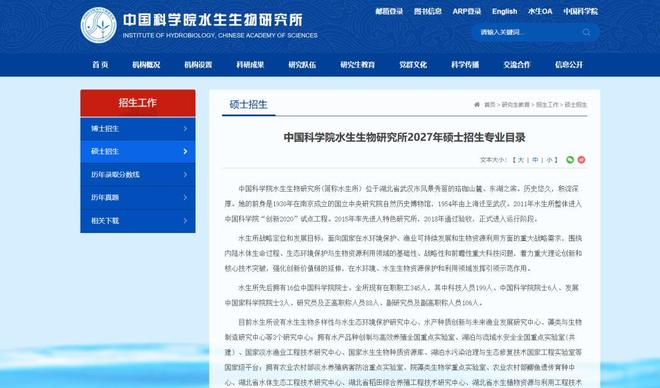Image resolution: width=660 pixels, height=388 pixels.
Task: Select 硕士招生 in the sidebar
Action: tap(138, 151)
